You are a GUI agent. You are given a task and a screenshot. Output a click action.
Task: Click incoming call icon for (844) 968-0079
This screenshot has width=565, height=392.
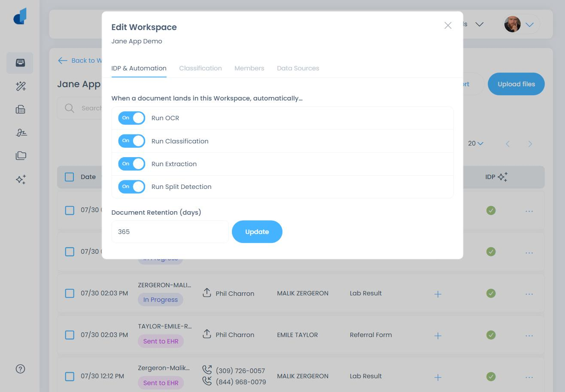pos(207,381)
